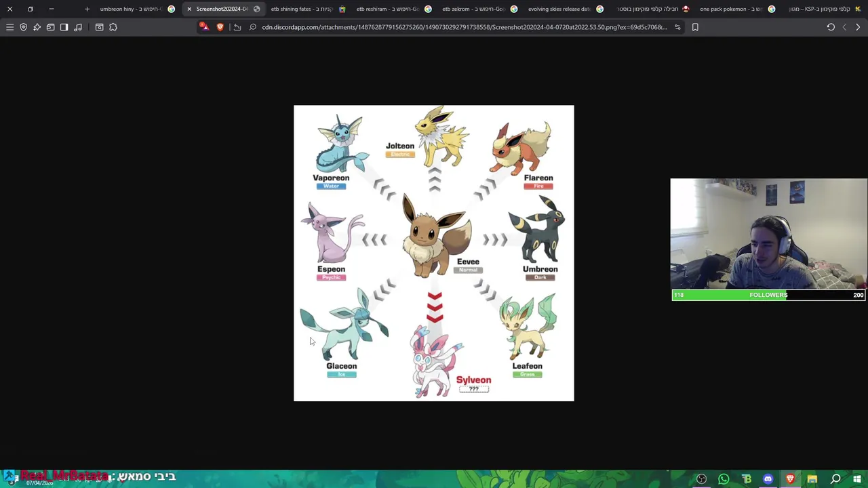This screenshot has width=868, height=488.
Task: Open taskbar search magnifier
Action: click(x=835, y=479)
